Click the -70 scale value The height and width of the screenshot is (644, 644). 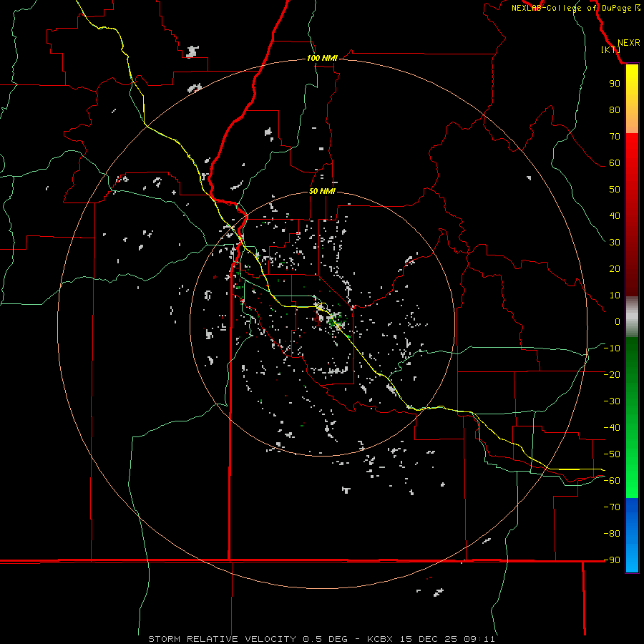tap(612, 507)
